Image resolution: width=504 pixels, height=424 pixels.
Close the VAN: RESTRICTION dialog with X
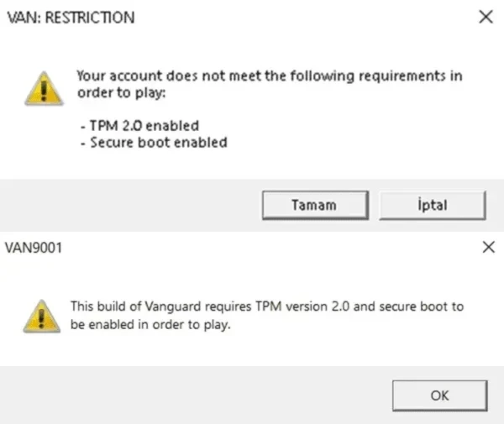(486, 17)
